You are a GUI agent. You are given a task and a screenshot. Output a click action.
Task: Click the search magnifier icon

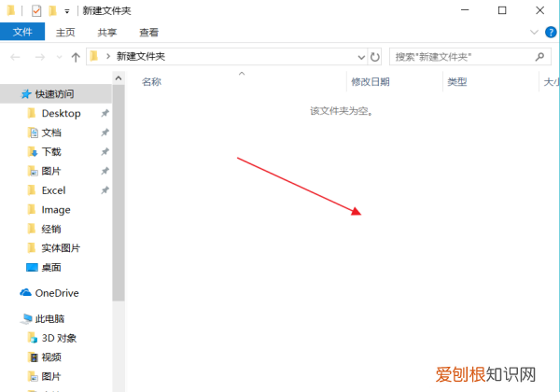pyautogui.click(x=539, y=57)
